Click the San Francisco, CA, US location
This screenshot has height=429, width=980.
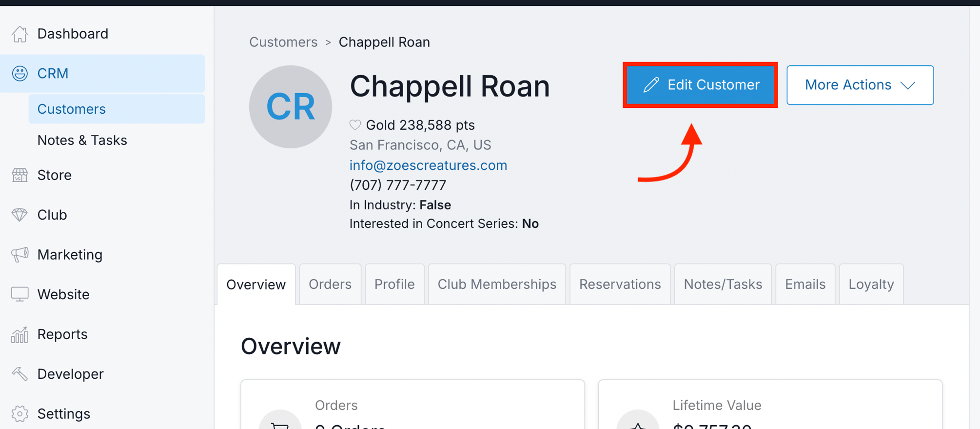pyautogui.click(x=420, y=145)
